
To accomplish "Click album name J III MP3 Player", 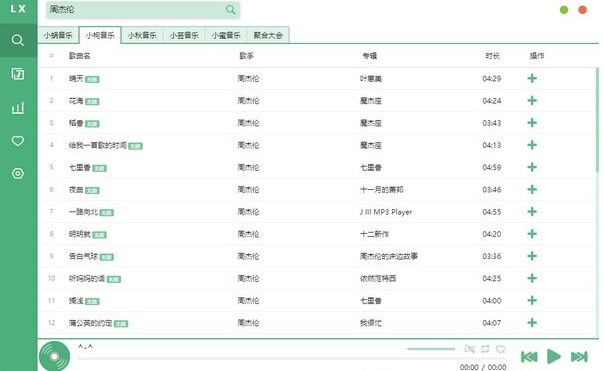I will pos(386,212).
